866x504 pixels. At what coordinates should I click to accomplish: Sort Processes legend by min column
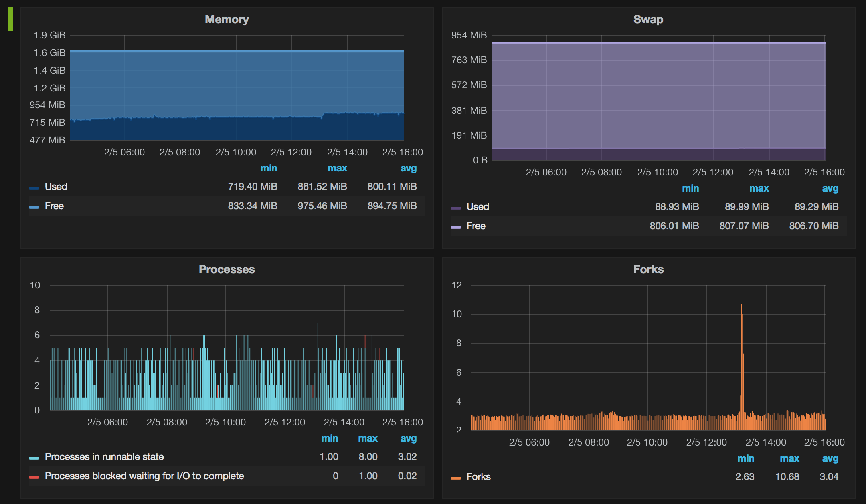click(330, 438)
